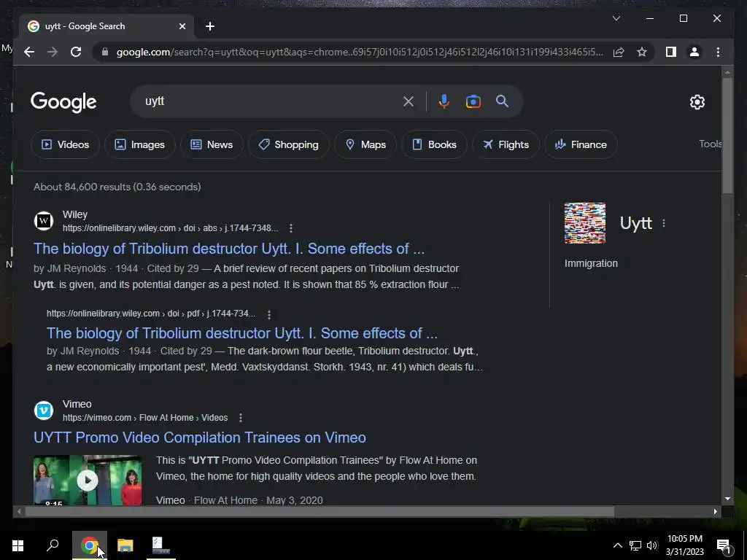Search by image with camera icon
This screenshot has width=747, height=560.
[x=473, y=101]
